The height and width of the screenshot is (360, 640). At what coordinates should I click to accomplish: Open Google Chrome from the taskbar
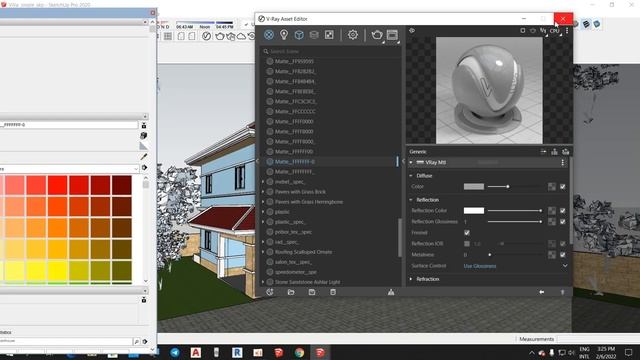[x=299, y=352]
